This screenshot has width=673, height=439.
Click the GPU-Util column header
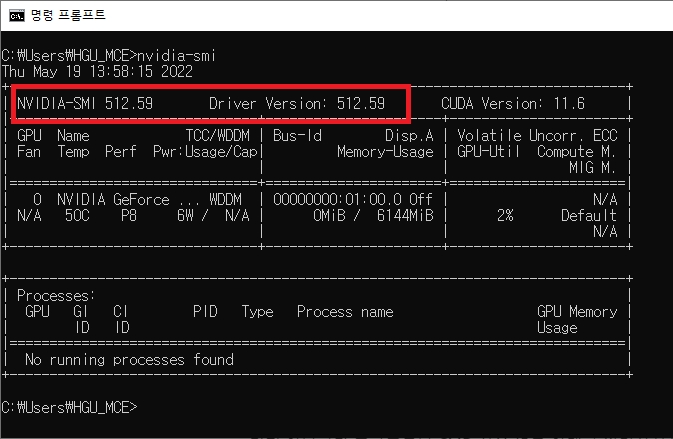point(489,151)
